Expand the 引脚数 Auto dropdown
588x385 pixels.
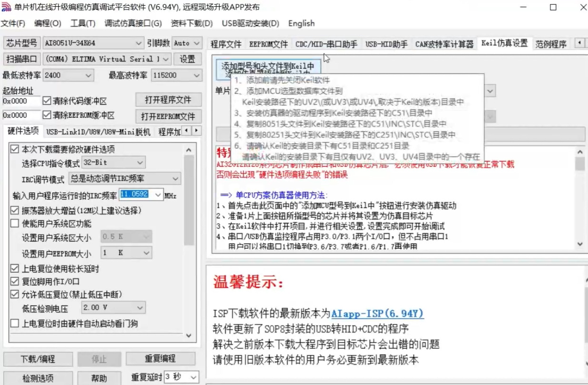(197, 43)
